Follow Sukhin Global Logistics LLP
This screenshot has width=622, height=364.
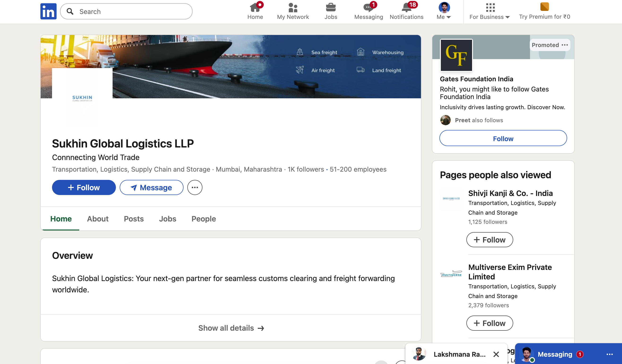(x=84, y=187)
